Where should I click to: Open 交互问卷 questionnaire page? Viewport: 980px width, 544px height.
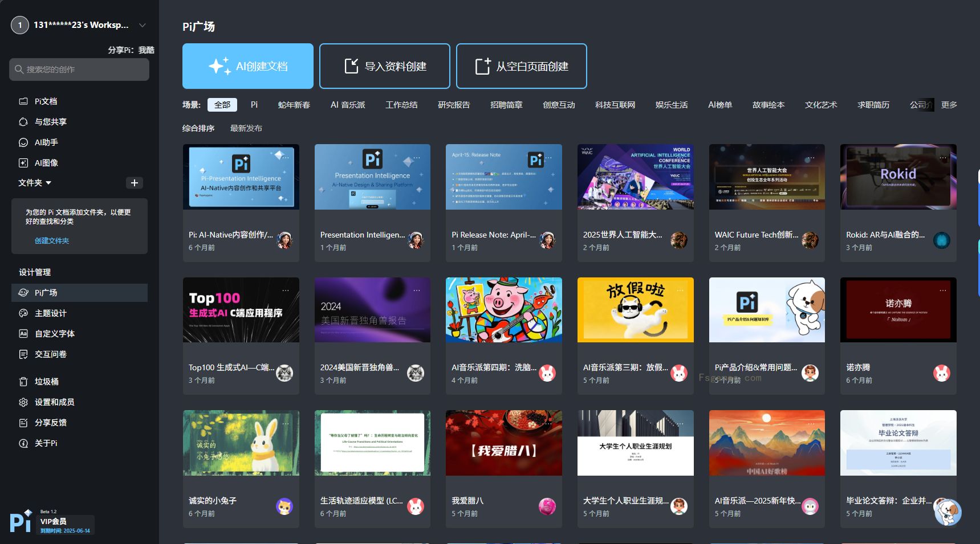[x=79, y=354]
